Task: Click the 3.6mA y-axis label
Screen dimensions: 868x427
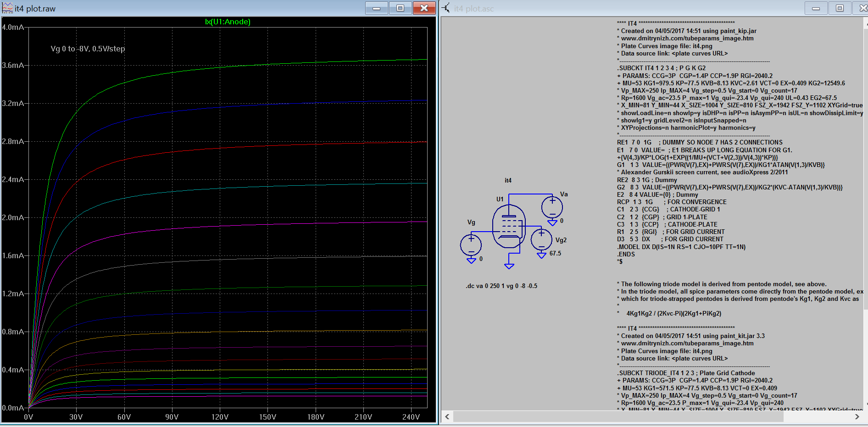Action: (x=13, y=65)
